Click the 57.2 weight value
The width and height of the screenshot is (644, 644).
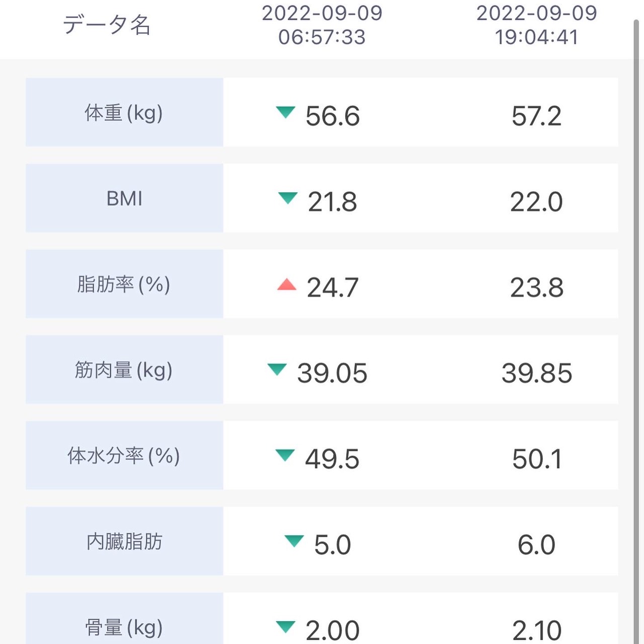(536, 116)
